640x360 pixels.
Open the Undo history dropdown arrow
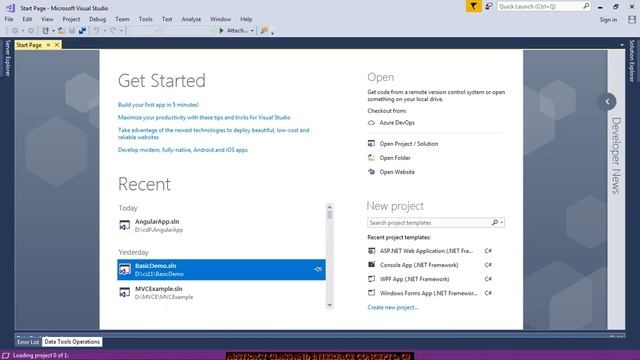[104, 31]
